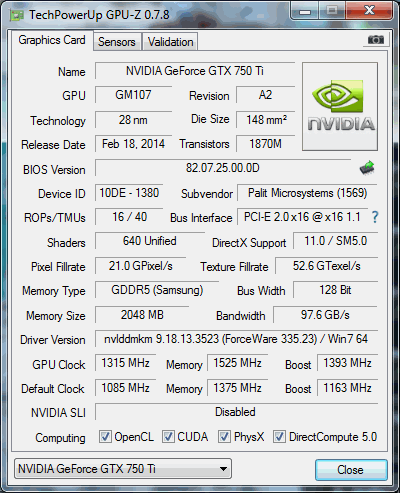This screenshot has width=400, height=493.
Task: Click the camera screenshot icon
Action: pyautogui.click(x=376, y=40)
